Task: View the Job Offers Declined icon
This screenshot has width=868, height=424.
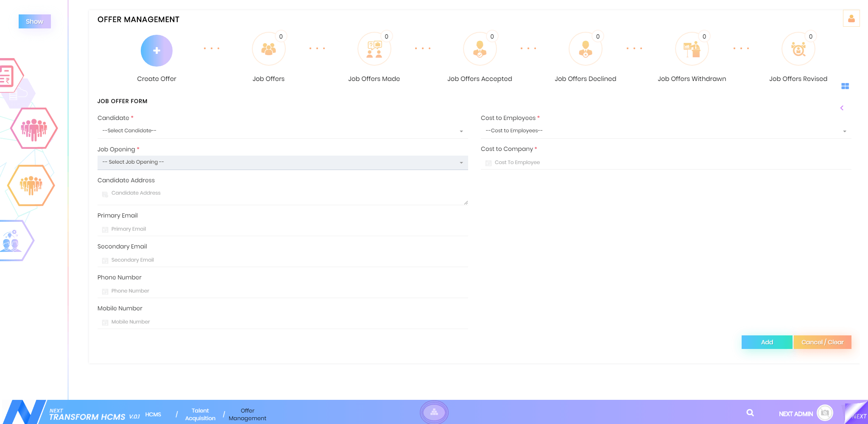Action: point(585,50)
